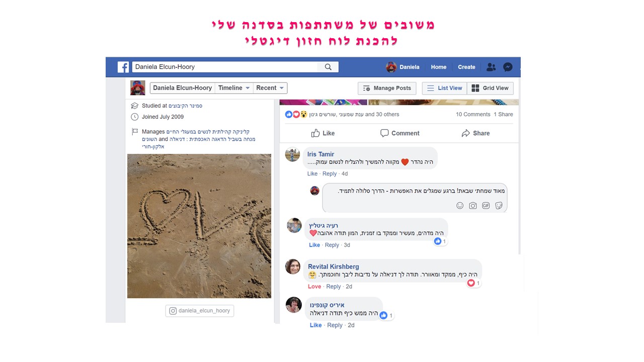Click the Manage Posts button

click(387, 88)
